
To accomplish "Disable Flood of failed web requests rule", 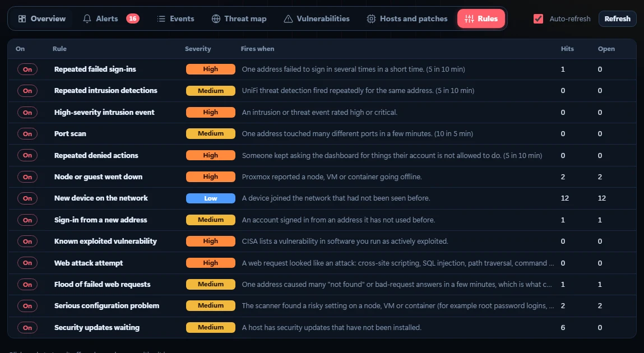I will coord(27,285).
